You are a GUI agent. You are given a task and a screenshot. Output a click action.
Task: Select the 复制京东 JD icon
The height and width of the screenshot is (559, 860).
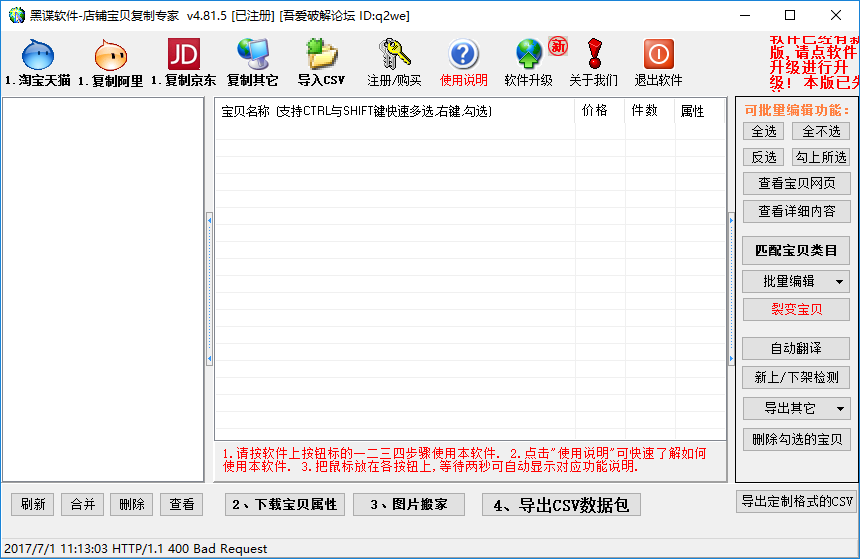click(x=183, y=56)
